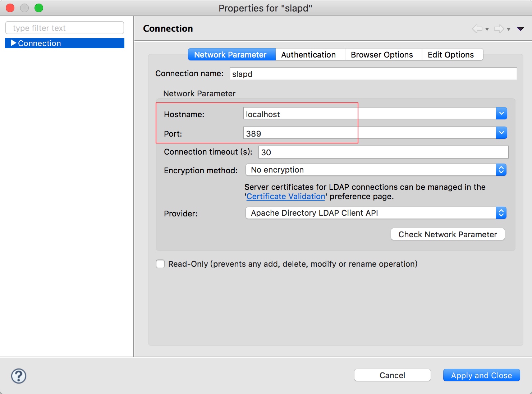Open the view menu triangle icon

click(520, 29)
